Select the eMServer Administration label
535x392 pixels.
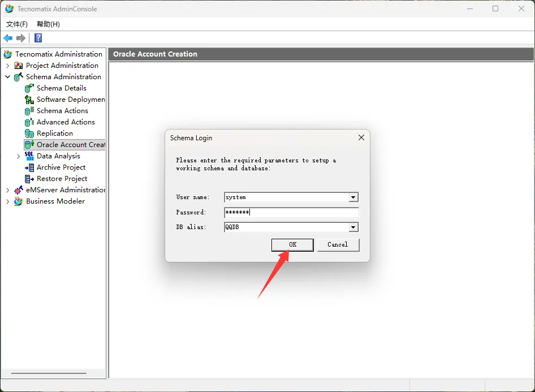coord(66,189)
